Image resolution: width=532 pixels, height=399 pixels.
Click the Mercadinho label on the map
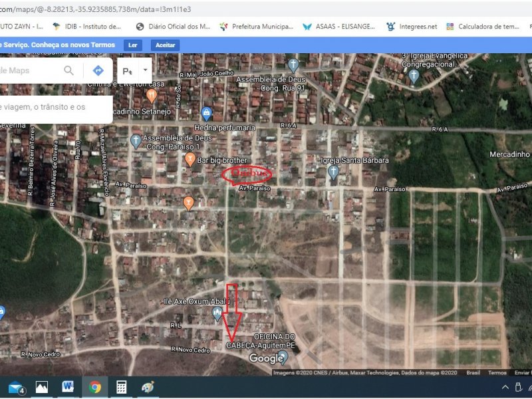tap(509, 154)
